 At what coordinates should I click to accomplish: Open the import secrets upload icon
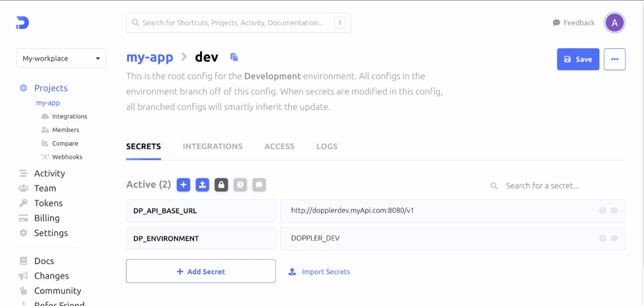[x=202, y=185]
